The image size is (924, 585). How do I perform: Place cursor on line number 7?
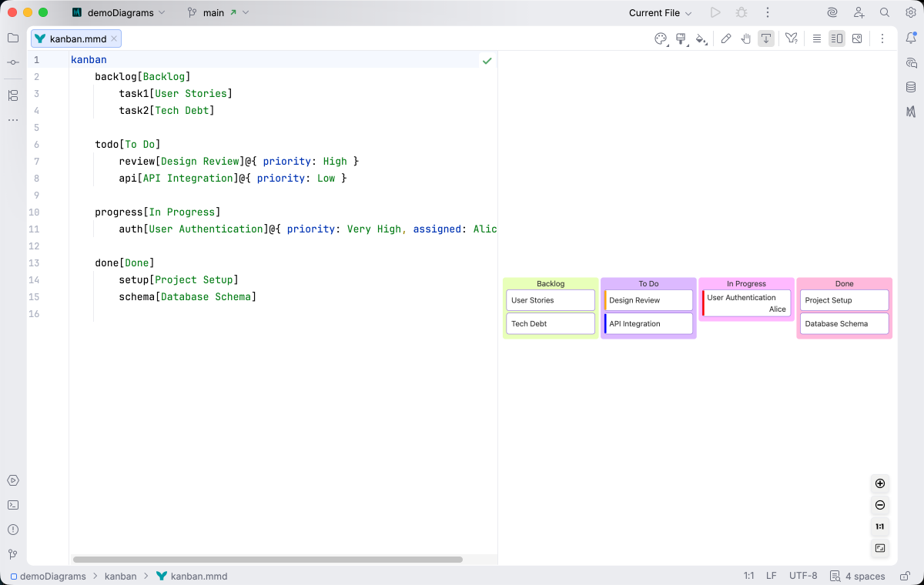tap(36, 162)
